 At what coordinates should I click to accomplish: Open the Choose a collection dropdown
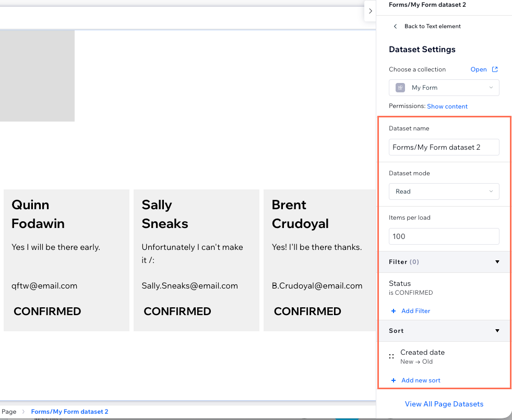click(x=444, y=88)
